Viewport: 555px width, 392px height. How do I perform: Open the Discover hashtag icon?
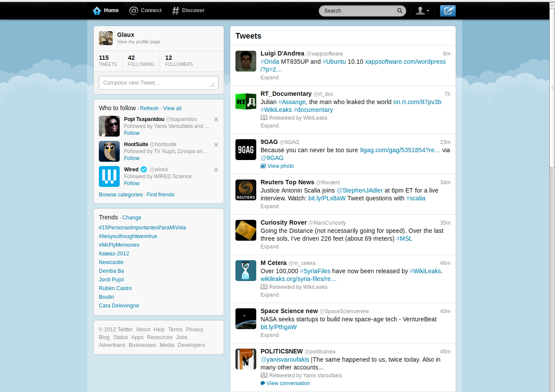[175, 10]
